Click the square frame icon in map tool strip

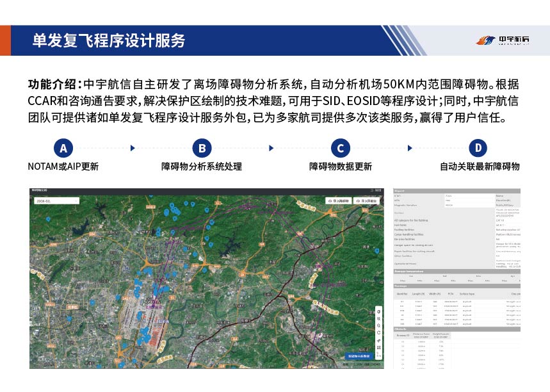[379, 347]
